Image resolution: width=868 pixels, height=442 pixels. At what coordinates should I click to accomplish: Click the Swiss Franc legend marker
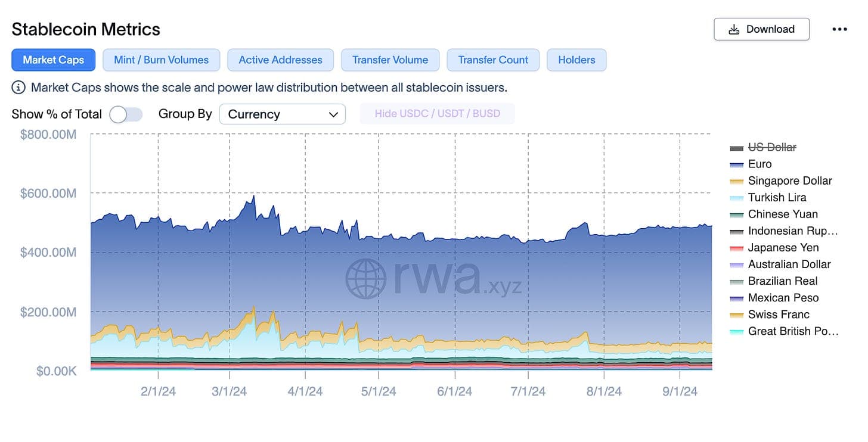coord(737,315)
